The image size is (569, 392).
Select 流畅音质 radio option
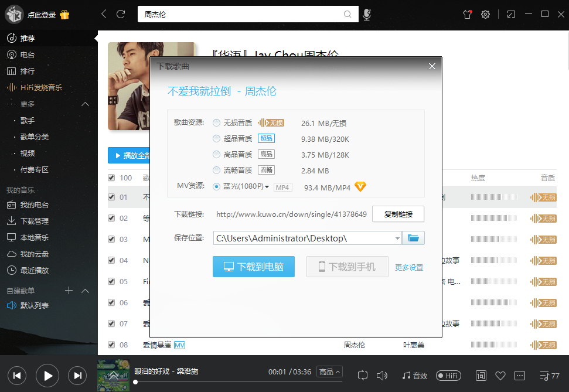click(x=217, y=170)
